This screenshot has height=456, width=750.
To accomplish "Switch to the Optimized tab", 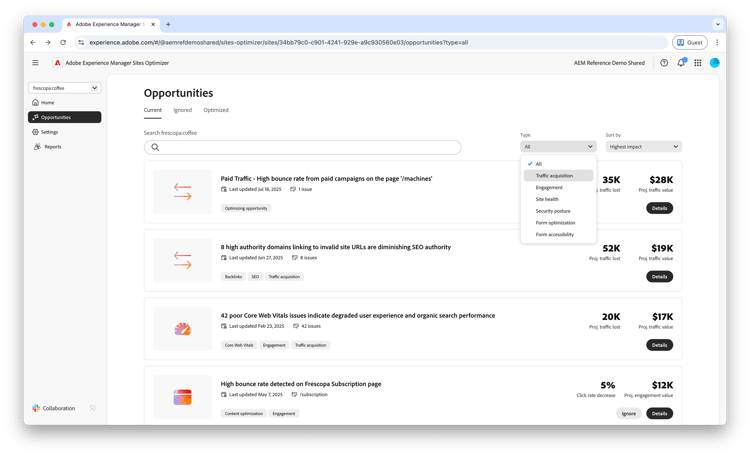I will click(216, 110).
